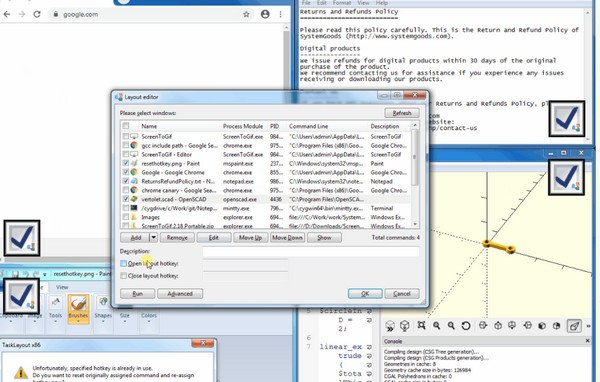Image resolution: width=600 pixels, height=382 pixels.
Task: Expand the Brushes dropdown in Paint
Action: tap(78, 320)
